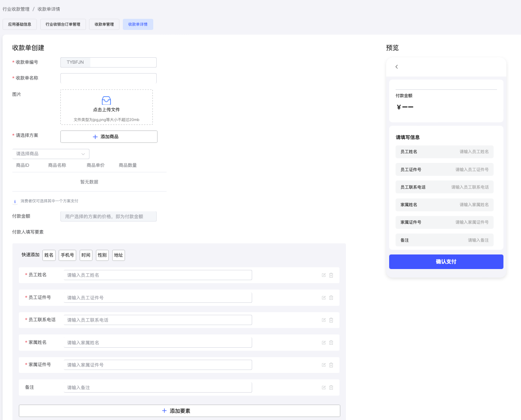
Task: Edit the 家属证件号 field row
Action: pos(324,365)
